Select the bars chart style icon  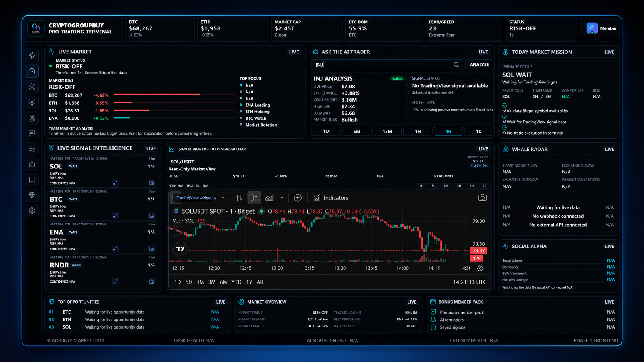point(239,198)
